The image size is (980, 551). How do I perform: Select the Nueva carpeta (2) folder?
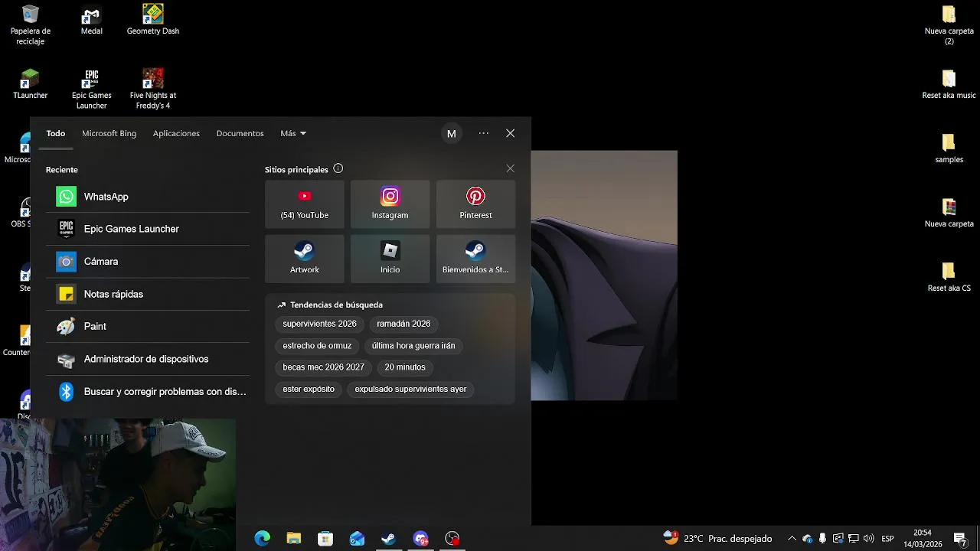click(x=949, y=25)
